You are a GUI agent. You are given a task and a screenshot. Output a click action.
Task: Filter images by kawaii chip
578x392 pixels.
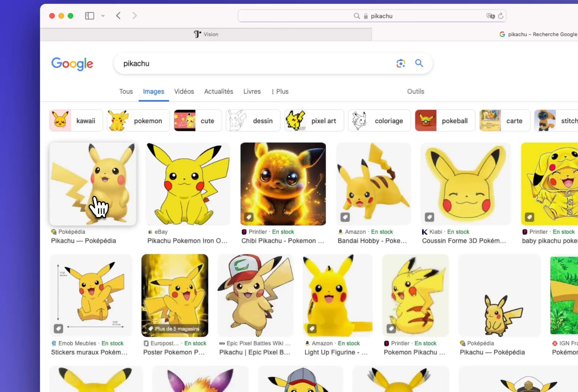[x=76, y=121]
